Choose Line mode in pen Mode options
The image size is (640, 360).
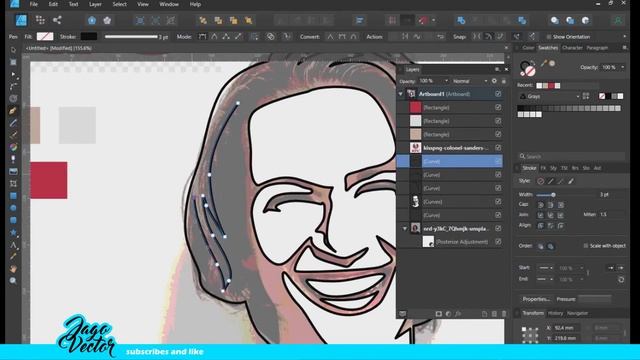[238, 37]
